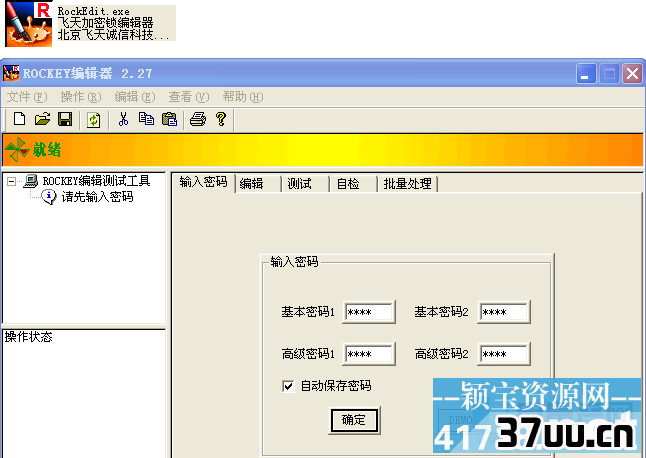
Task: Click the 就绪 status text
Action: point(47,150)
